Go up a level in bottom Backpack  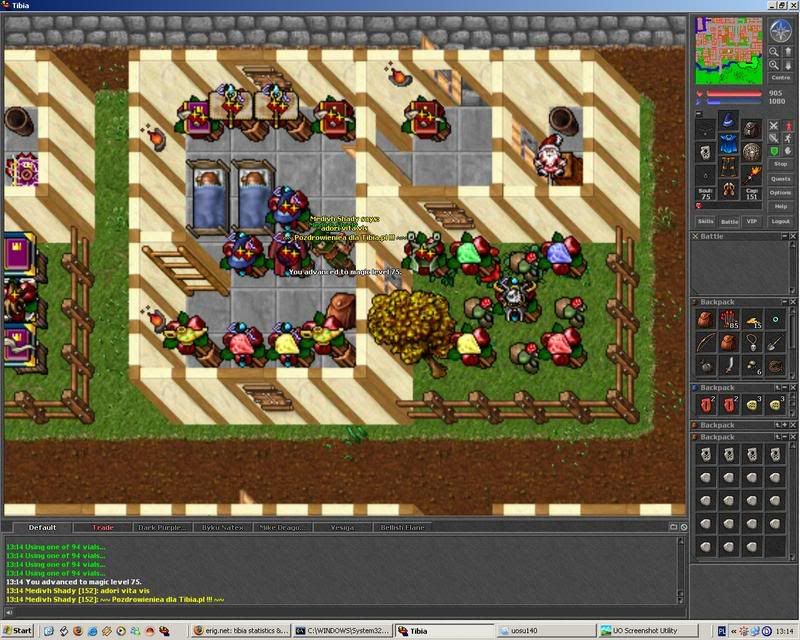(778, 437)
